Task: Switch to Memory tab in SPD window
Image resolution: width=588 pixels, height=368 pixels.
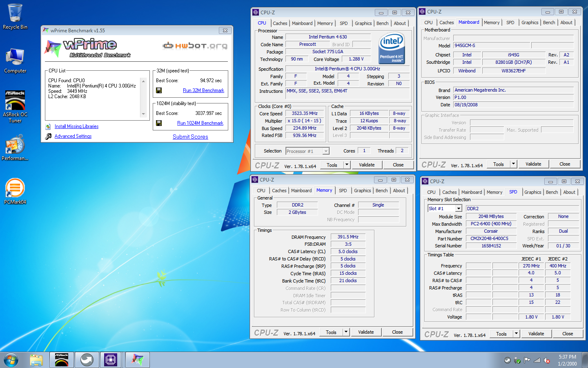Action: click(x=494, y=192)
